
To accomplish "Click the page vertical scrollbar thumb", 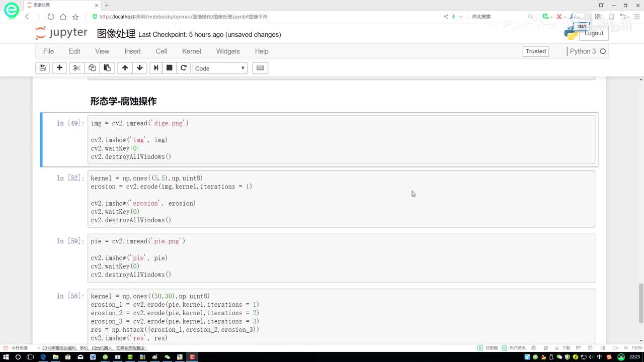I will click(x=640, y=303).
